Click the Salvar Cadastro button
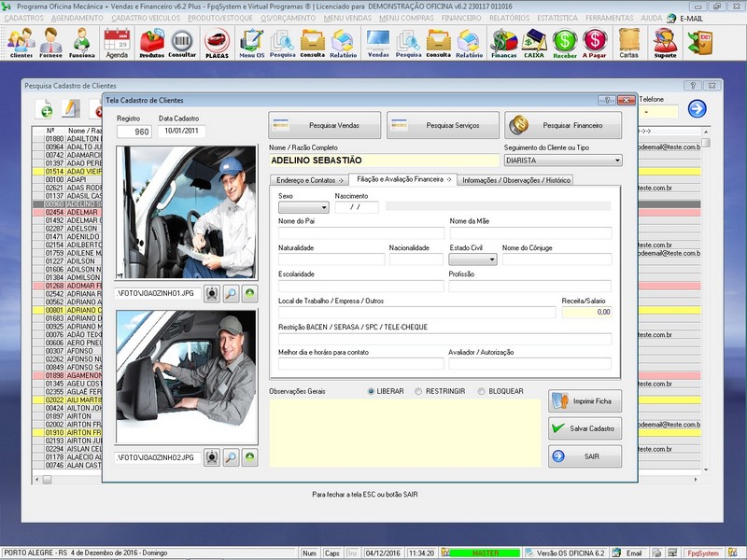Screen dimensions: 747x560 (x=585, y=428)
